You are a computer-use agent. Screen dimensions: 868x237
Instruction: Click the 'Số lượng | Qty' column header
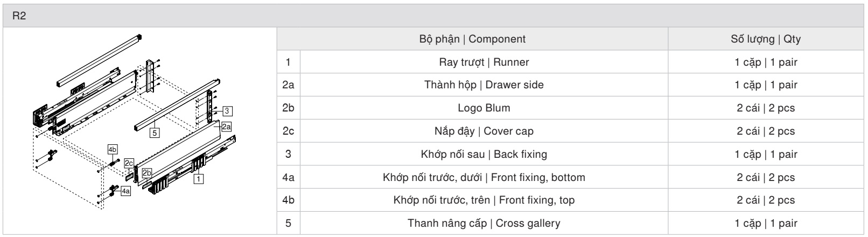click(x=766, y=39)
